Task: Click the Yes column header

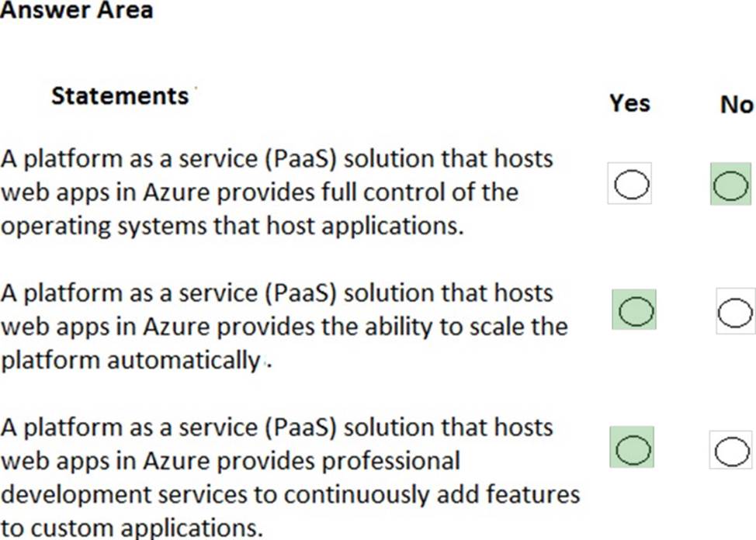Action: click(x=629, y=103)
